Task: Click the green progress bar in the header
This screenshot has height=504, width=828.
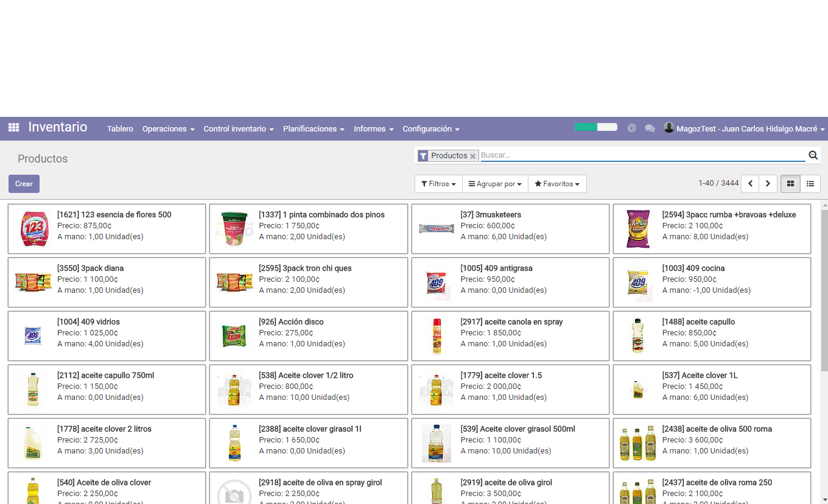Action: tap(595, 127)
